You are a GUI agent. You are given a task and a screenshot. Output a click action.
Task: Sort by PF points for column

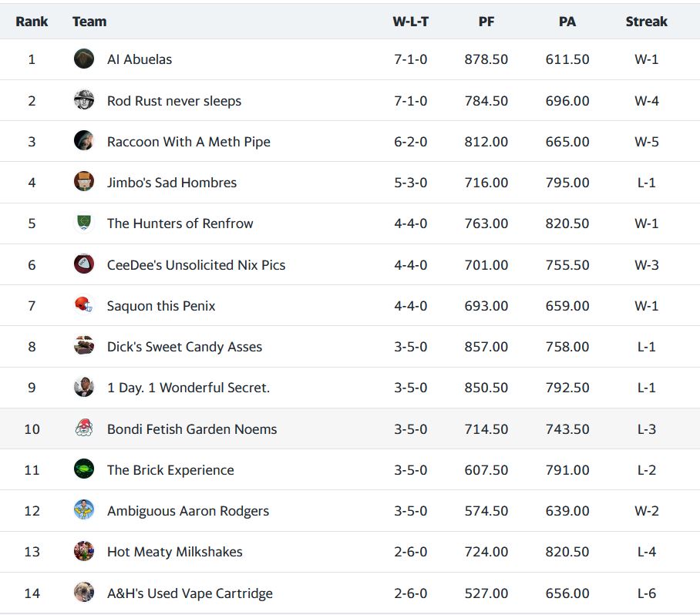click(486, 22)
